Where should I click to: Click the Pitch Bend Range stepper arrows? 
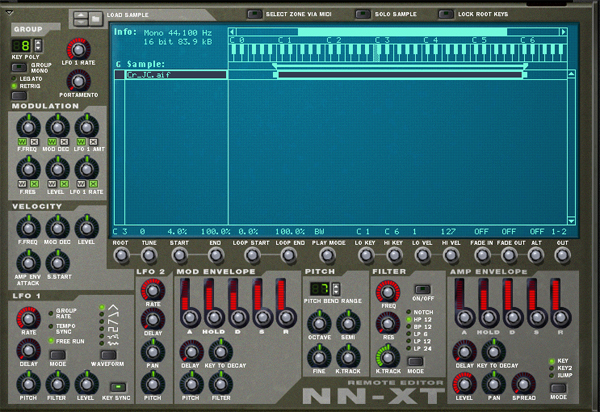click(x=336, y=288)
